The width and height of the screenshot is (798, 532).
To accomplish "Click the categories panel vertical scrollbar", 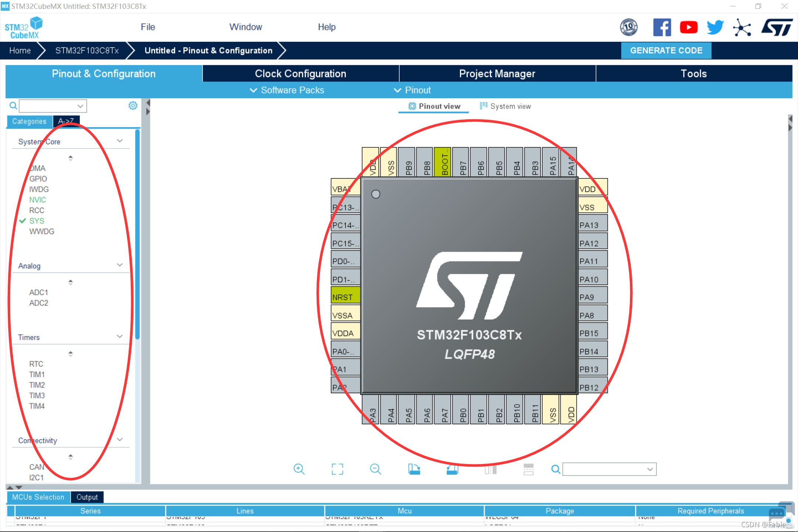I will [x=137, y=234].
